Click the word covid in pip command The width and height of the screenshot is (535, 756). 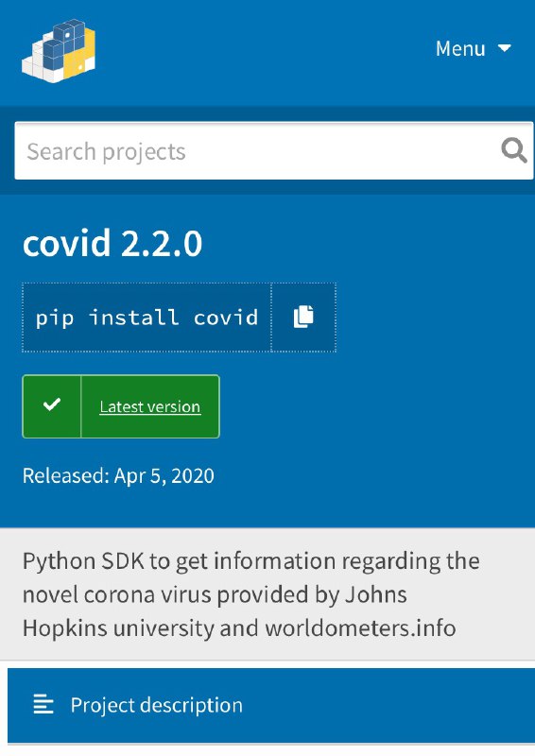226,318
